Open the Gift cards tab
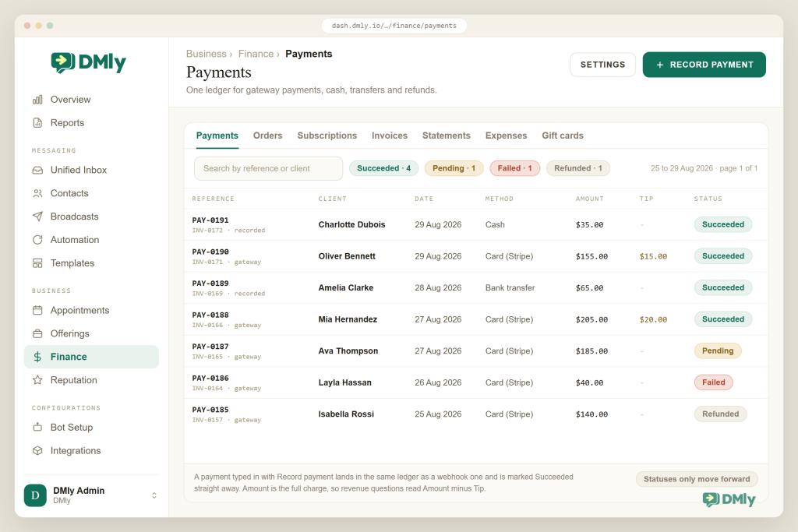This screenshot has width=798, height=532. pyautogui.click(x=563, y=136)
